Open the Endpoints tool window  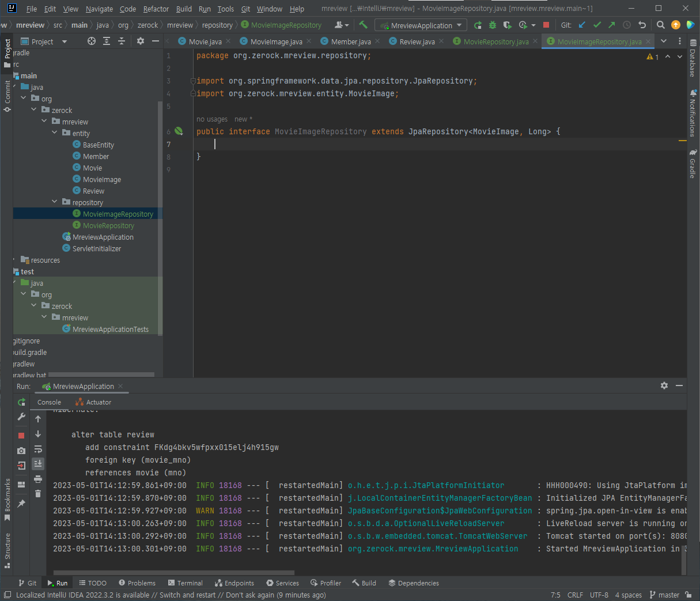(234, 583)
